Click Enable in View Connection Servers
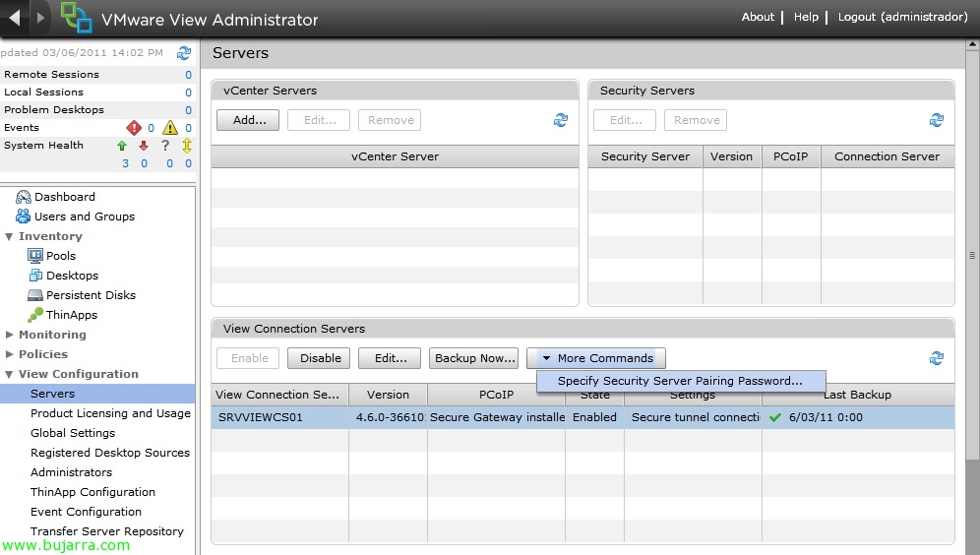980x555 pixels. 248,358
